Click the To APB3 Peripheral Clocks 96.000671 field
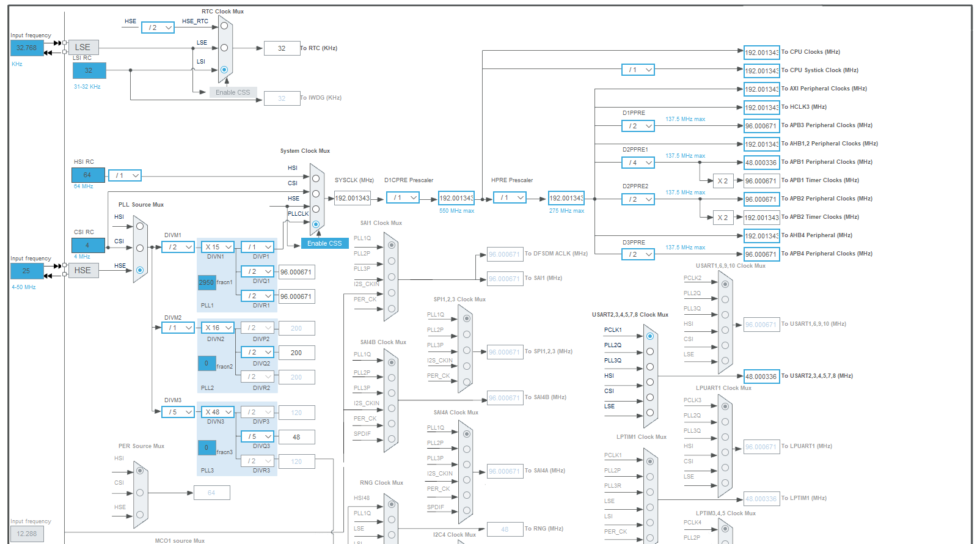 click(761, 126)
